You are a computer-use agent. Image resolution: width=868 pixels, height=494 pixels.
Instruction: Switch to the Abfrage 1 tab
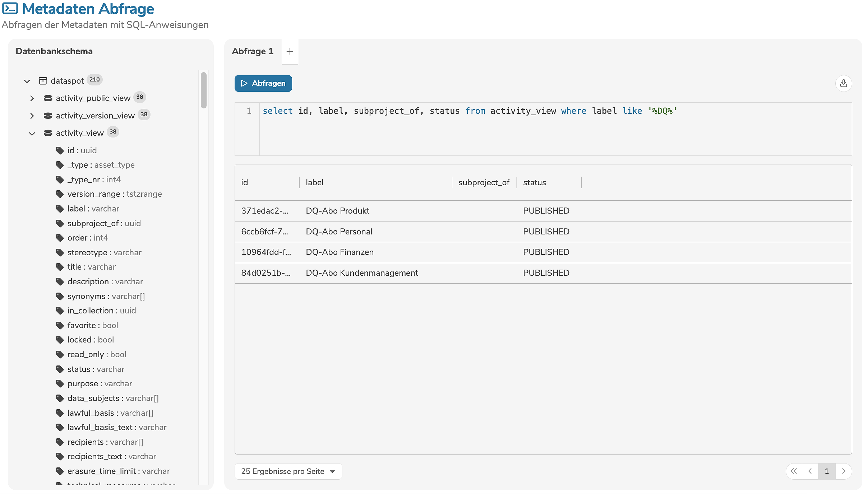point(253,51)
